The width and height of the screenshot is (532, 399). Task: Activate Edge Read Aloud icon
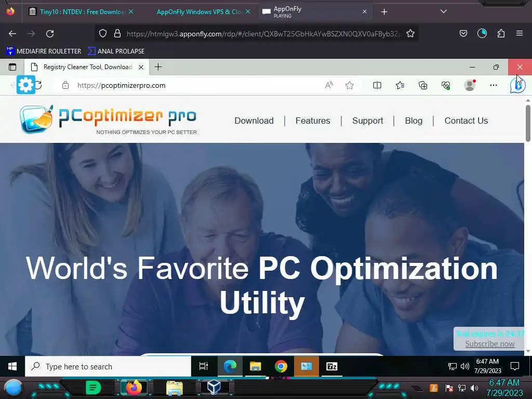tap(329, 86)
